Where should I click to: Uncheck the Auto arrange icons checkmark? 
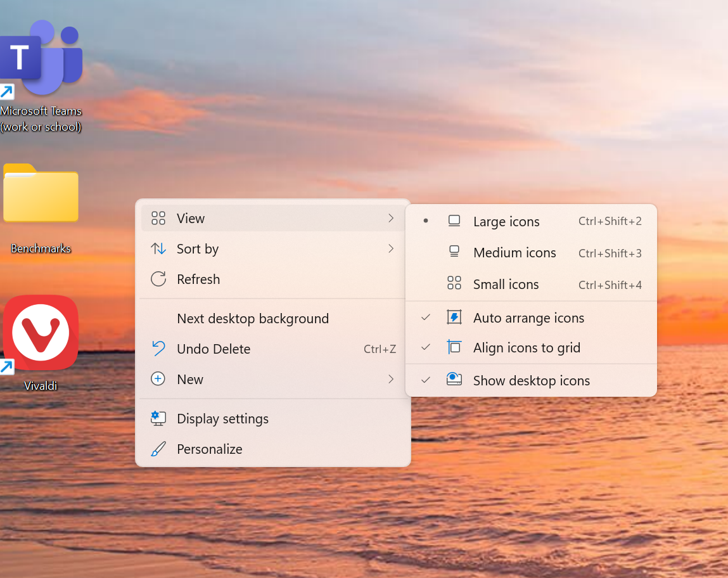(426, 317)
